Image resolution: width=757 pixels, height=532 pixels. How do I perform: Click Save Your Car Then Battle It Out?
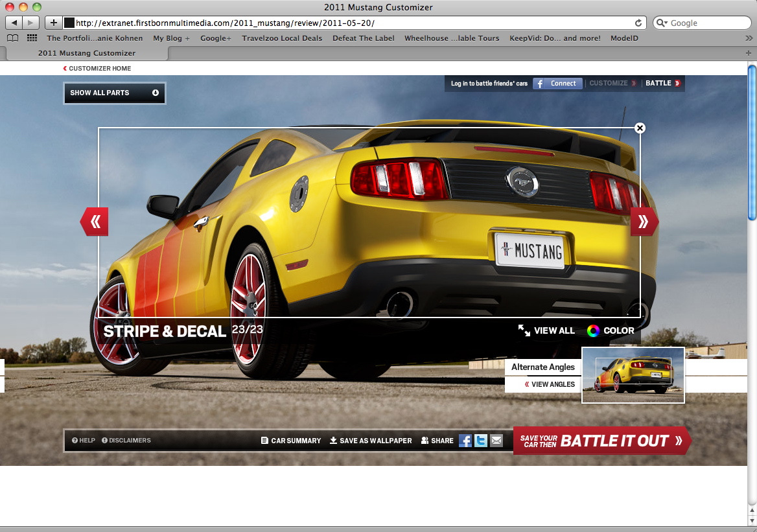601,441
